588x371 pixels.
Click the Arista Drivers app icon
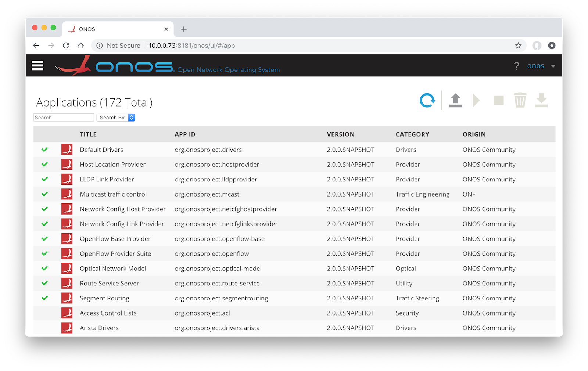(67, 328)
